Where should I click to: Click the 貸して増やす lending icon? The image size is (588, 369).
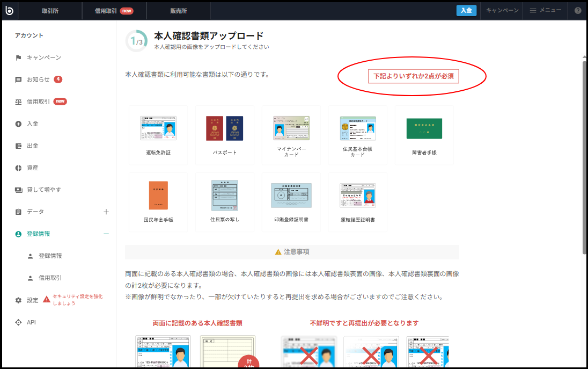click(x=18, y=189)
